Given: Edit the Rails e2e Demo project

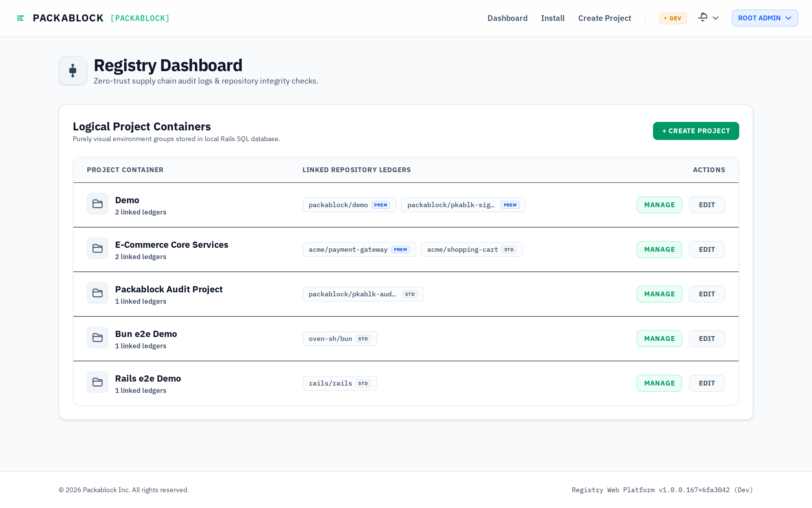Looking at the screenshot, I should (x=707, y=383).
